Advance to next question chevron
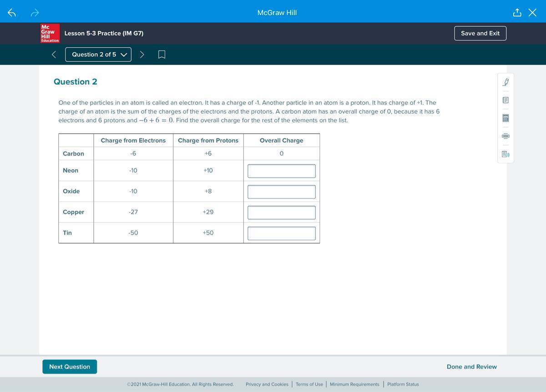The image size is (546, 392). pyautogui.click(x=142, y=55)
